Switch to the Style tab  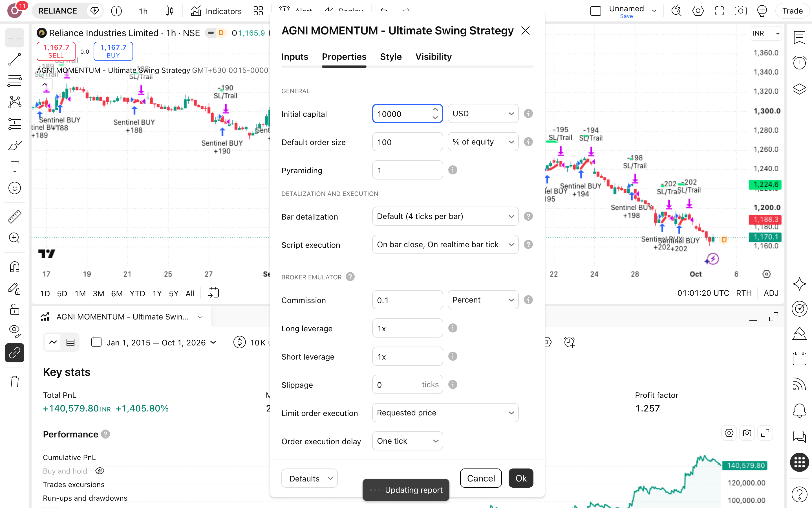[x=390, y=57]
